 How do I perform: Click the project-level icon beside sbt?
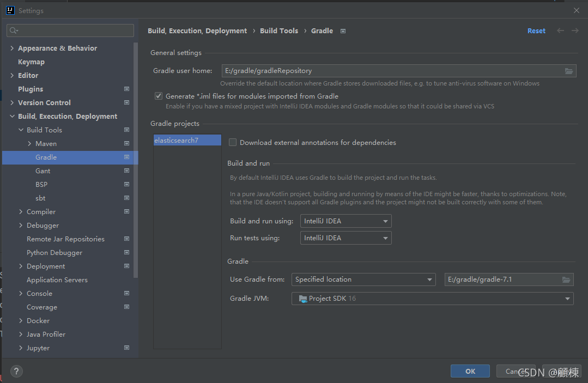pyautogui.click(x=127, y=198)
